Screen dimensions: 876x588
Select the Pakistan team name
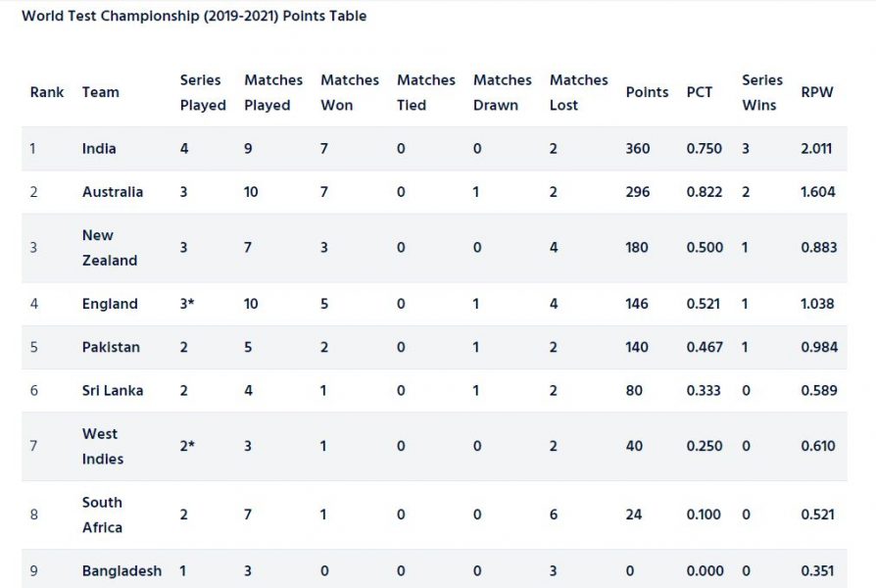pyautogui.click(x=111, y=347)
